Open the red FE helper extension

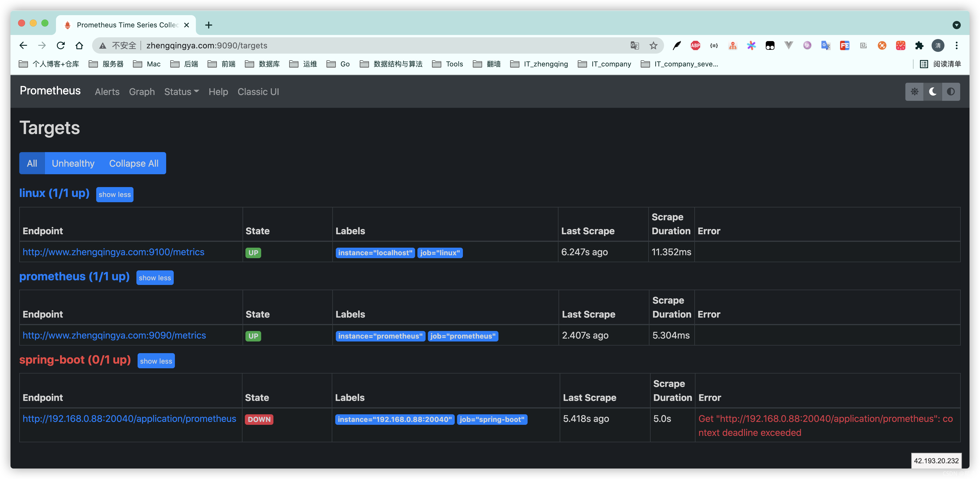click(x=844, y=46)
